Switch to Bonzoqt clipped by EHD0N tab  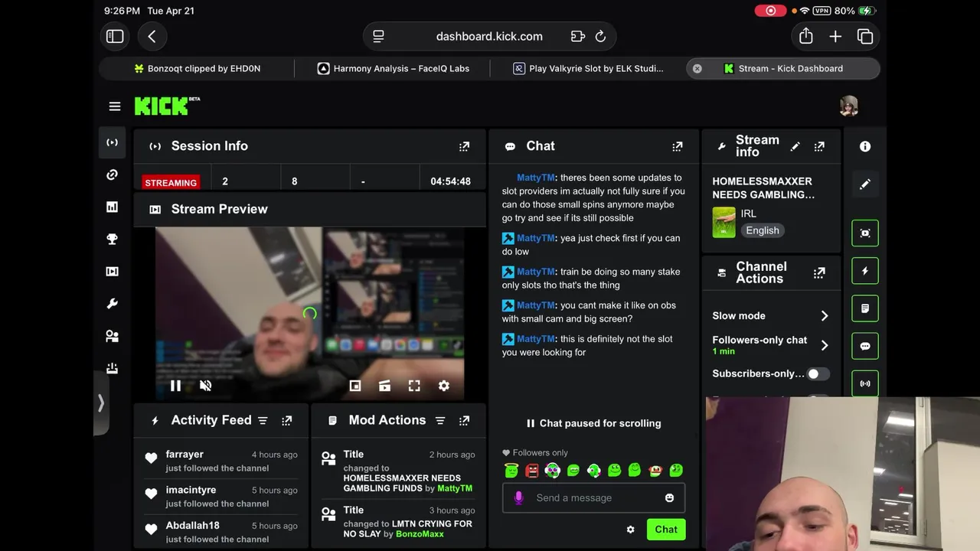click(x=198, y=68)
